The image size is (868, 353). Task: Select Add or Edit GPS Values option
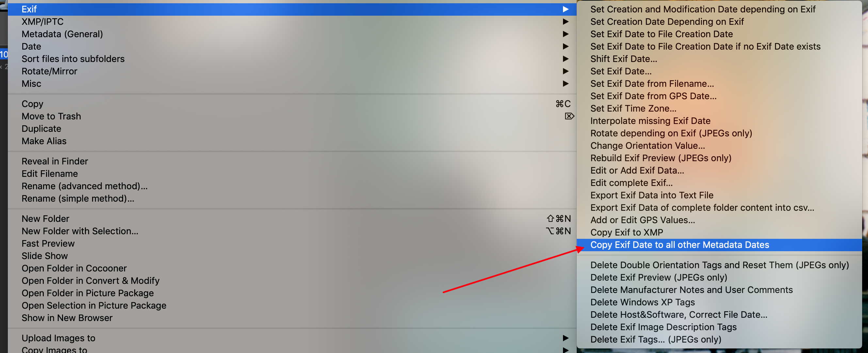pos(642,220)
